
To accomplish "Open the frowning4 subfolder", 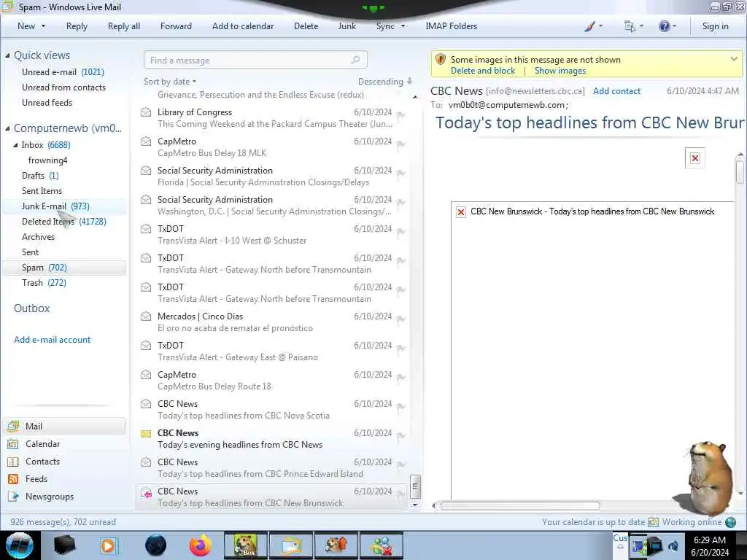I will coord(47,160).
